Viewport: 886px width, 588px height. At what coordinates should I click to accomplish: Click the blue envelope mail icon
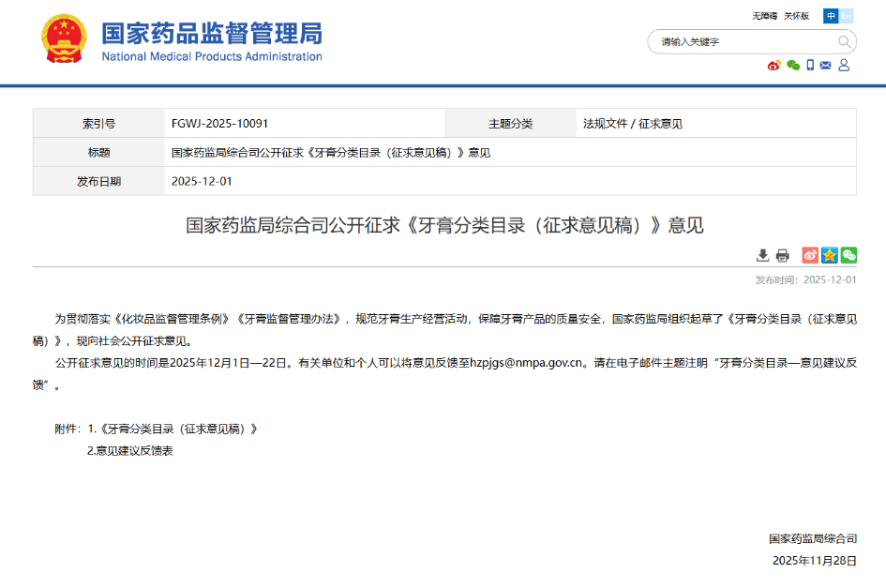[x=825, y=66]
